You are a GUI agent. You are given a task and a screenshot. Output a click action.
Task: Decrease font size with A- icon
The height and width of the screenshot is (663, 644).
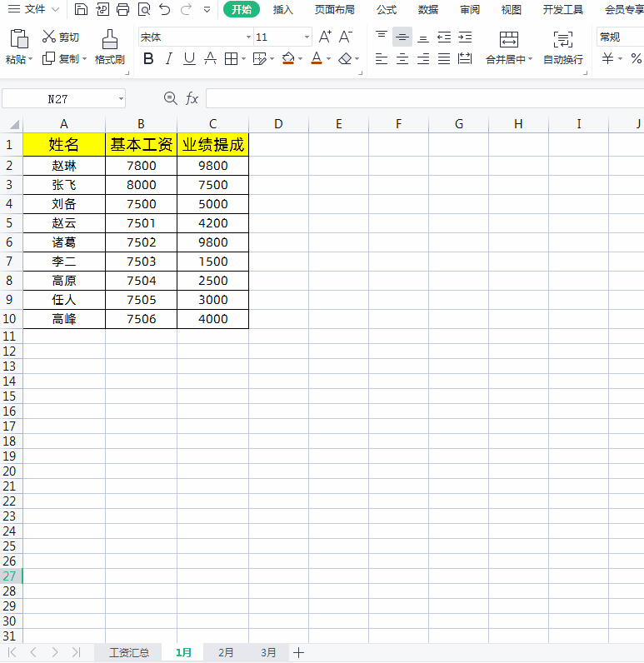pos(346,37)
